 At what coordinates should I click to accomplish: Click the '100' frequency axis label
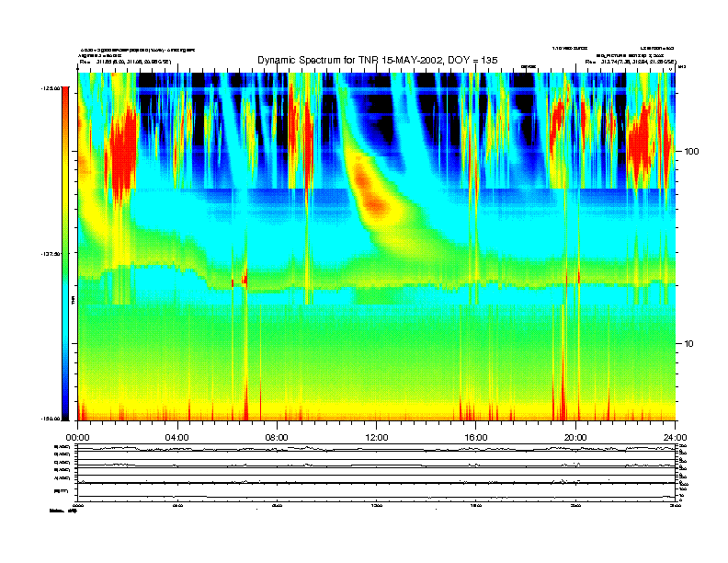pyautogui.click(x=691, y=152)
